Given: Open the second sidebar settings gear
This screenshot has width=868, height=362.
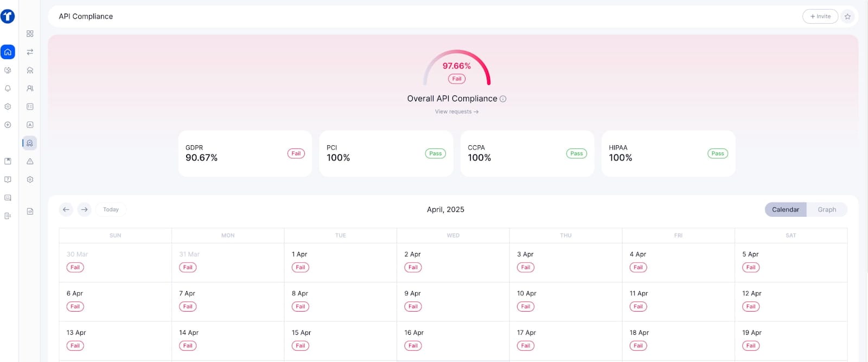Looking at the screenshot, I should [x=30, y=179].
